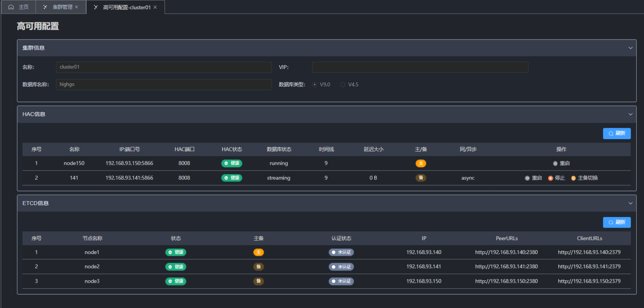Image resolution: width=644 pixels, height=308 pixels.
Task: Click the red stop icon for node 141
Action: click(551, 178)
